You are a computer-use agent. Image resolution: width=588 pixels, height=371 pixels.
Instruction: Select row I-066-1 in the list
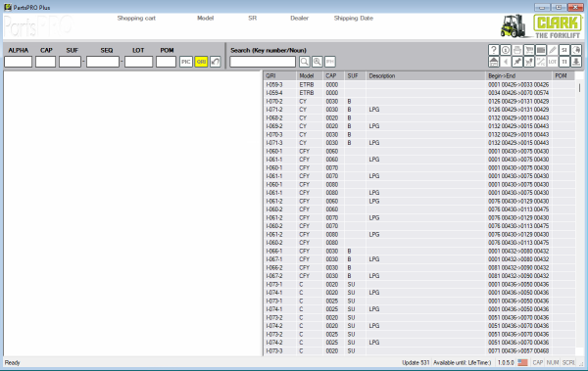coord(419,251)
